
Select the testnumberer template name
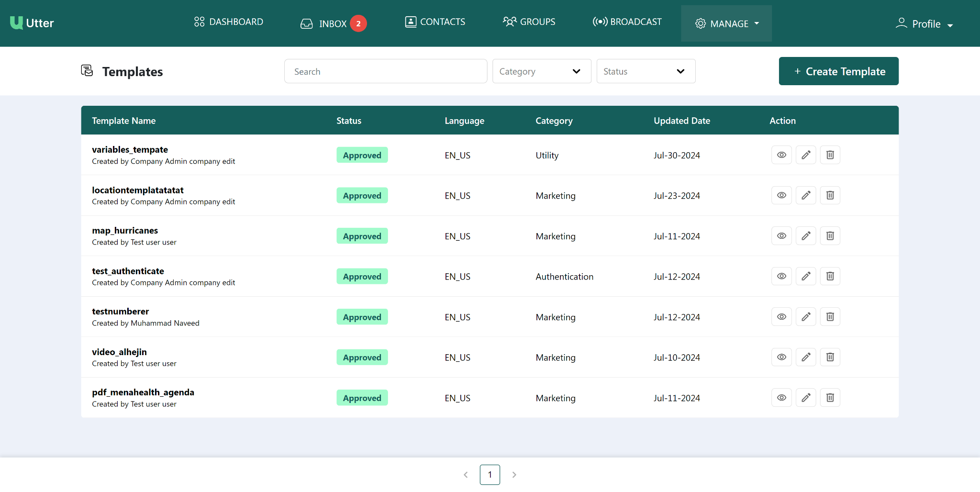point(121,311)
